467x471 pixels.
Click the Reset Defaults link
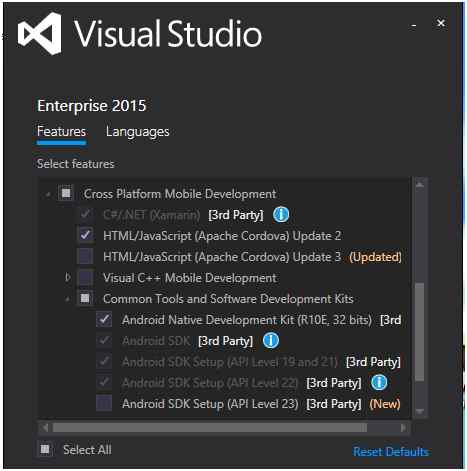tap(391, 452)
